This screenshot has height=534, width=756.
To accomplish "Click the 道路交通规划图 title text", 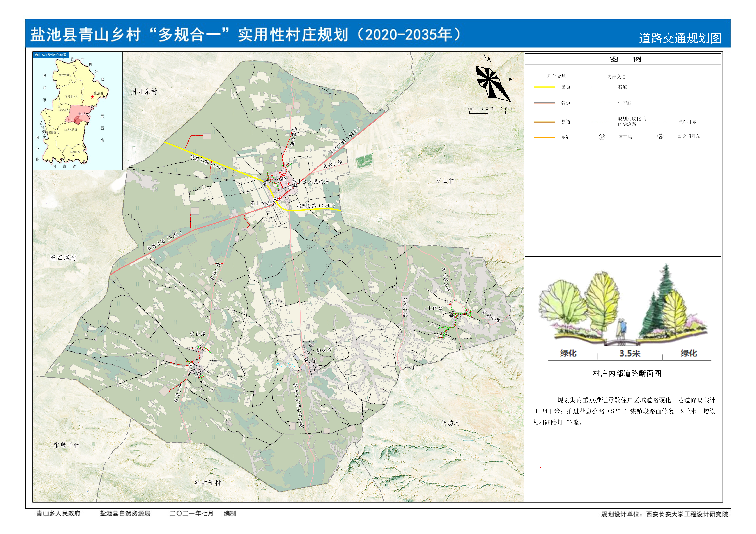I will [x=680, y=38].
